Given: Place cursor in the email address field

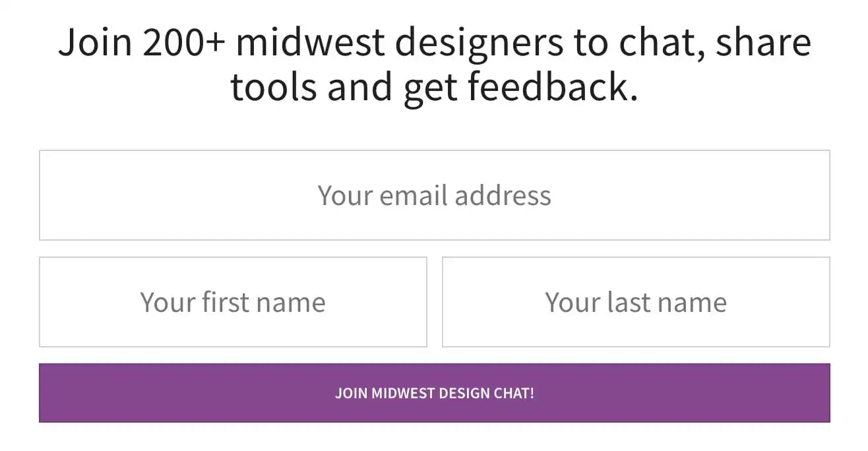Looking at the screenshot, I should pos(434,195).
